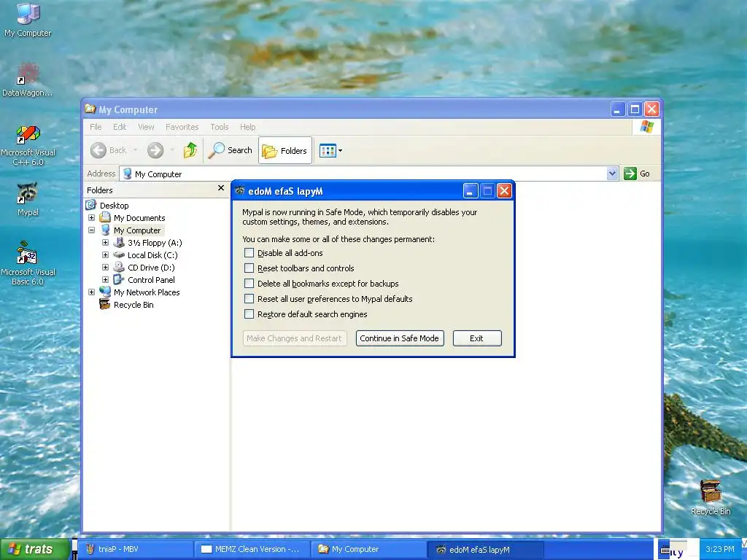Screen dimensions: 747x560
Task: Launch the Mypal raccoon desktop shortcut
Action: 28,199
